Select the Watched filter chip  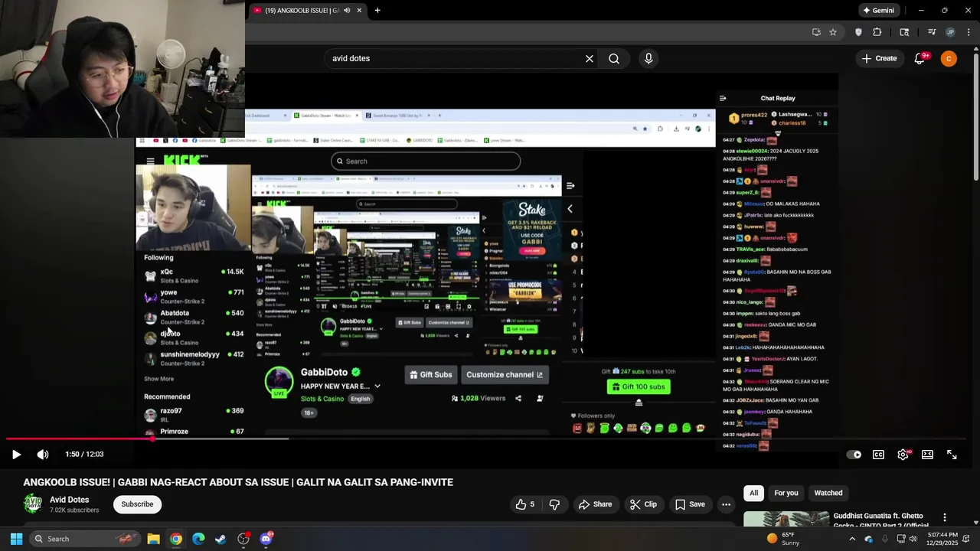pyautogui.click(x=828, y=493)
